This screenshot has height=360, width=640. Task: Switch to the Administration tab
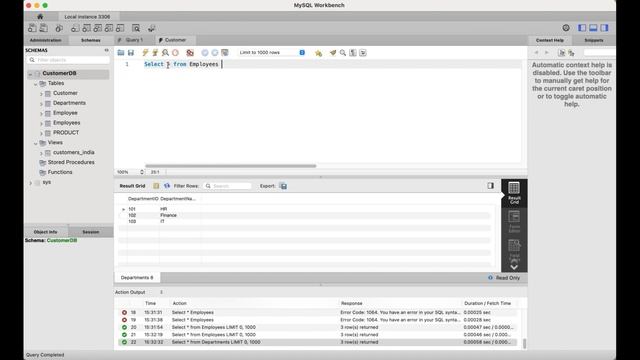[x=45, y=40]
